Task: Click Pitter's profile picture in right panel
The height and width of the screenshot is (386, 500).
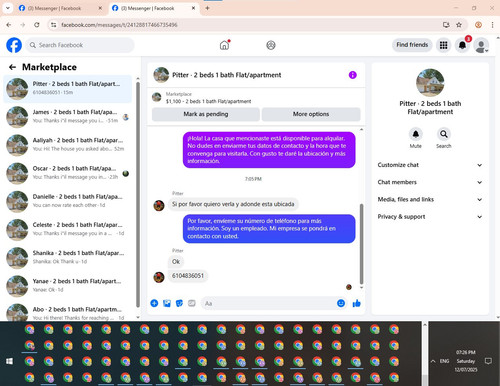Action: [x=430, y=83]
